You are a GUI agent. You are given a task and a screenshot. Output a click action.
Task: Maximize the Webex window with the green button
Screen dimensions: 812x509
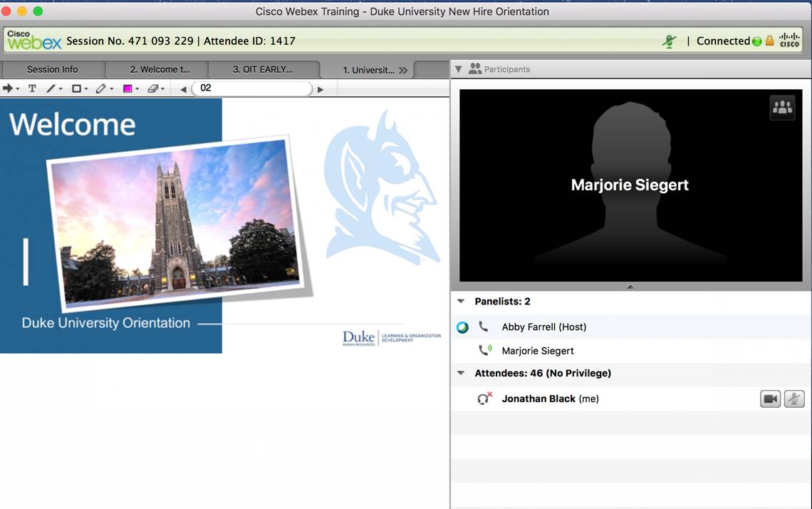coord(38,11)
